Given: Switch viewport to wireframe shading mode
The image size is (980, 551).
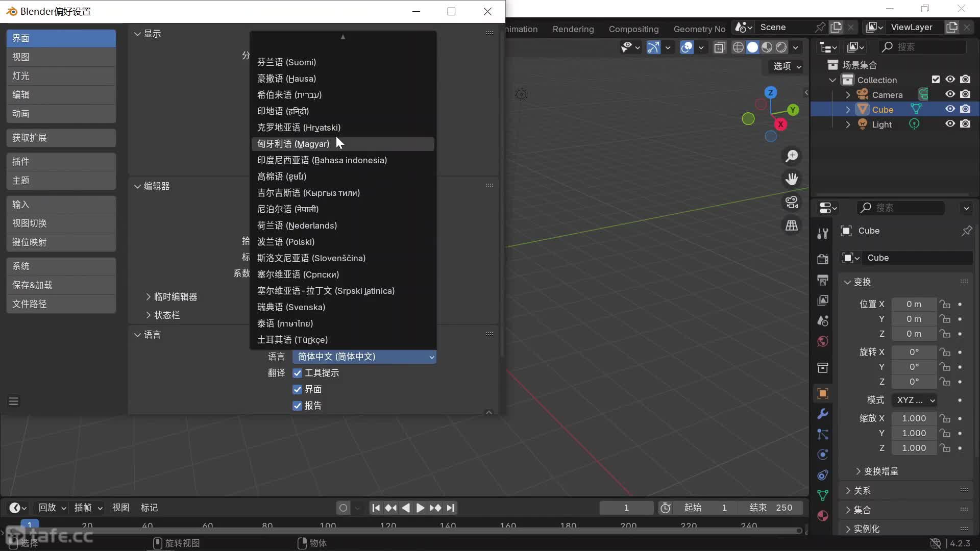Looking at the screenshot, I should [739, 47].
